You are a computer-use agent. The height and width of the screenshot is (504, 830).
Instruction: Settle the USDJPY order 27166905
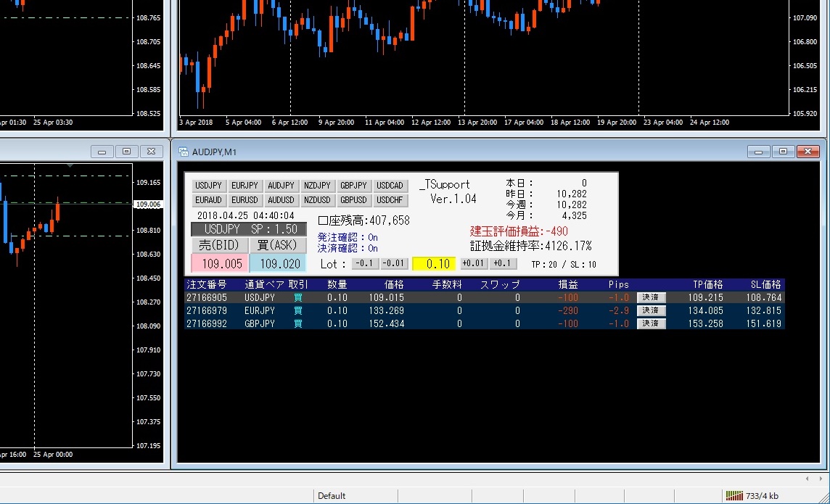(651, 297)
